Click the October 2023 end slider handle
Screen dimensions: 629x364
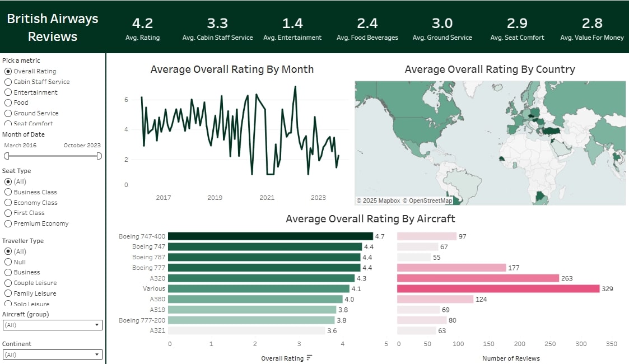click(99, 156)
